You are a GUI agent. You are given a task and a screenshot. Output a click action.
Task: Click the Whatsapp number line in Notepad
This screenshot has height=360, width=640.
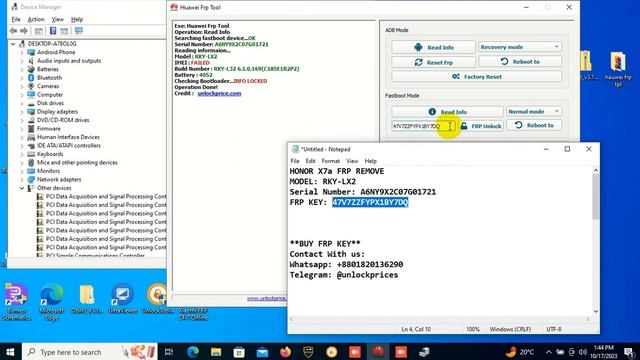346,264
